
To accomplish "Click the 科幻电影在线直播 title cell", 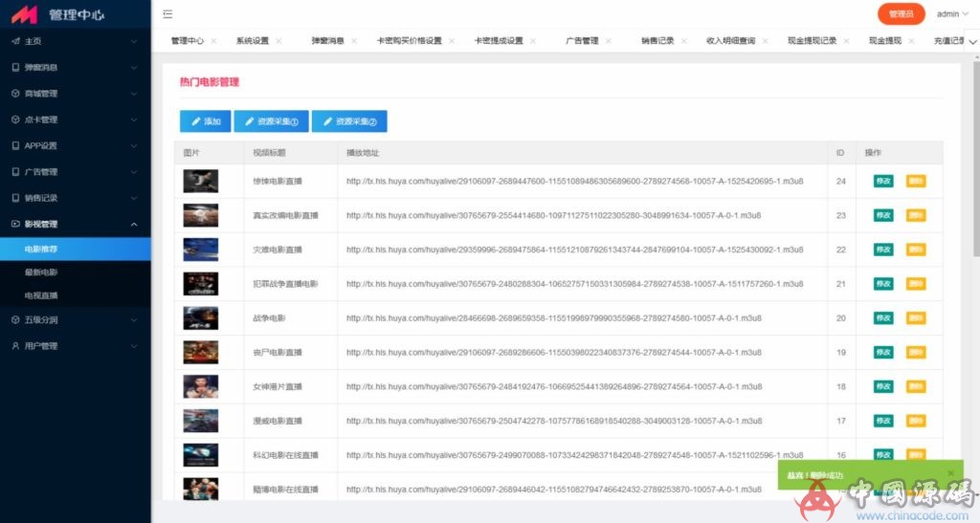I will tap(285, 455).
